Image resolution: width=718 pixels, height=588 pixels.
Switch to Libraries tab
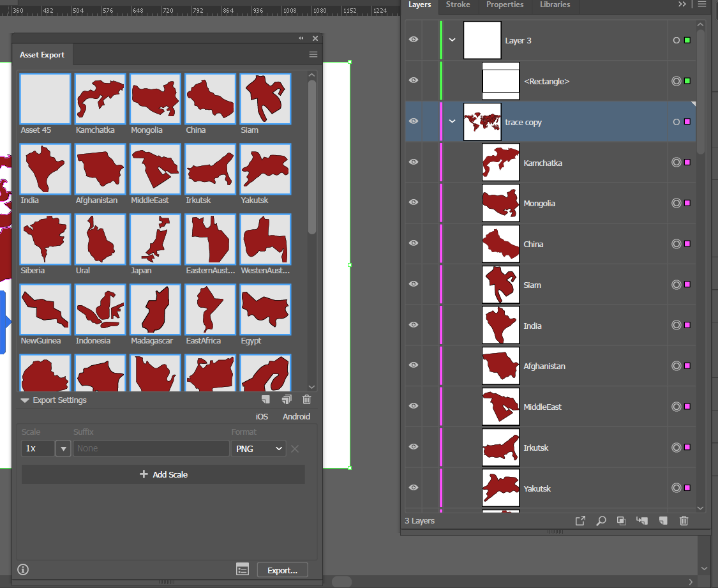coord(555,4)
